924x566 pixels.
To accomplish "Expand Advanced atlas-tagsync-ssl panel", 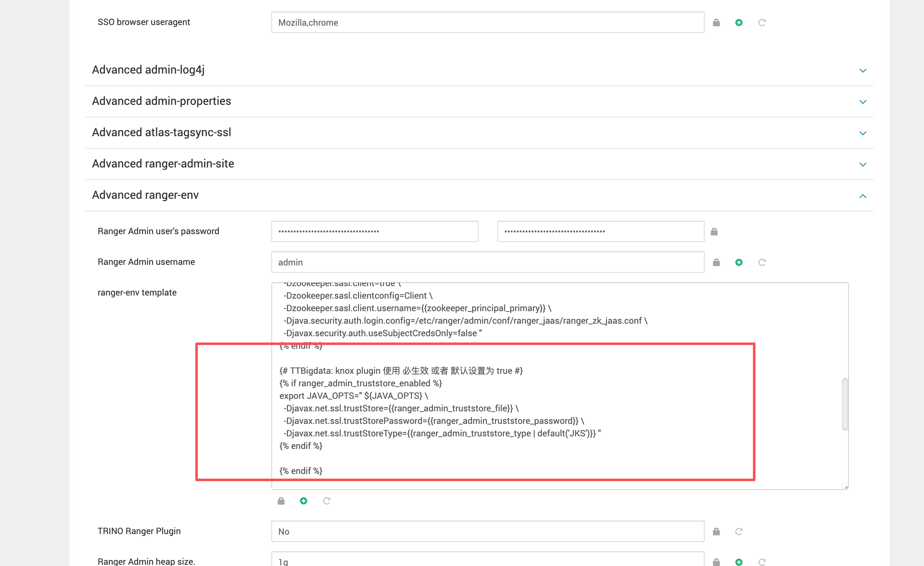I will point(863,133).
